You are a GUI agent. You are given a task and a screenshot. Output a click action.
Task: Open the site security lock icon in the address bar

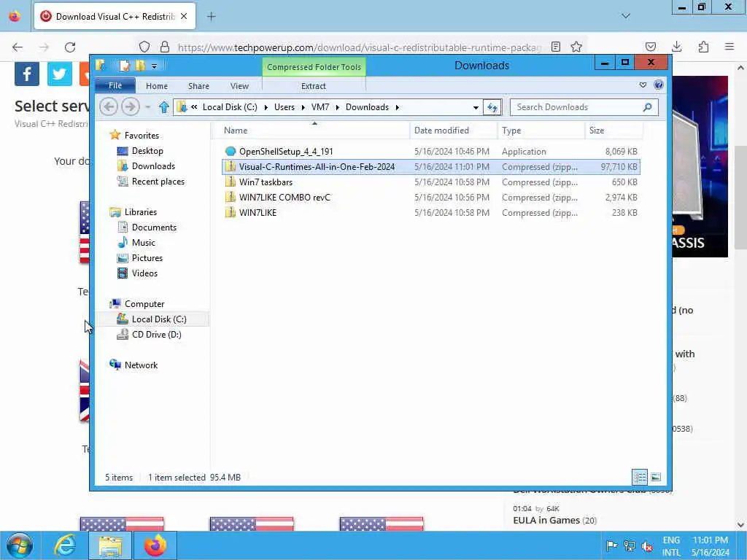pyautogui.click(x=165, y=47)
